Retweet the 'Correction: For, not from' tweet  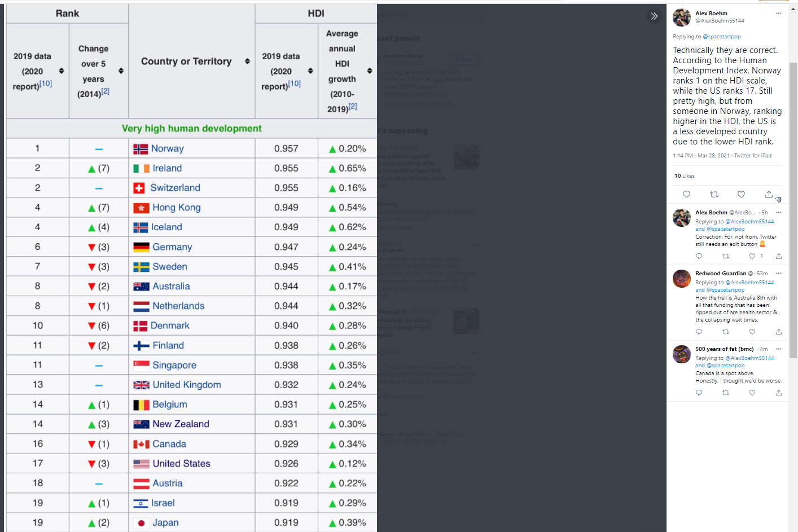(726, 256)
